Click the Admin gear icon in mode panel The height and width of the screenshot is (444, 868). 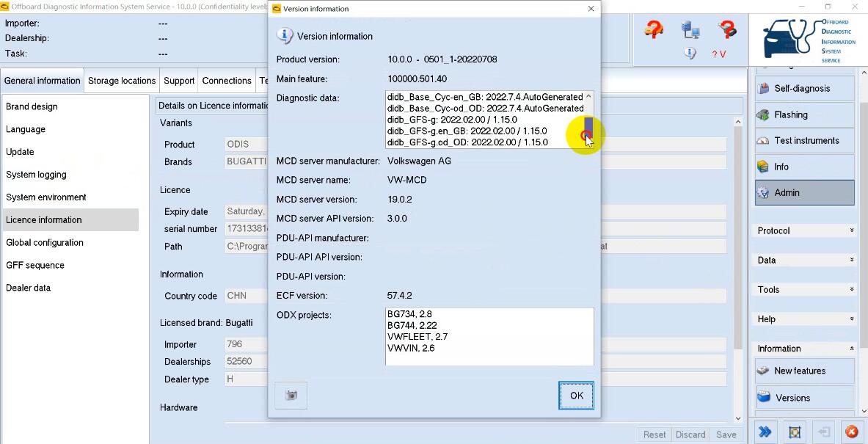pyautogui.click(x=764, y=193)
